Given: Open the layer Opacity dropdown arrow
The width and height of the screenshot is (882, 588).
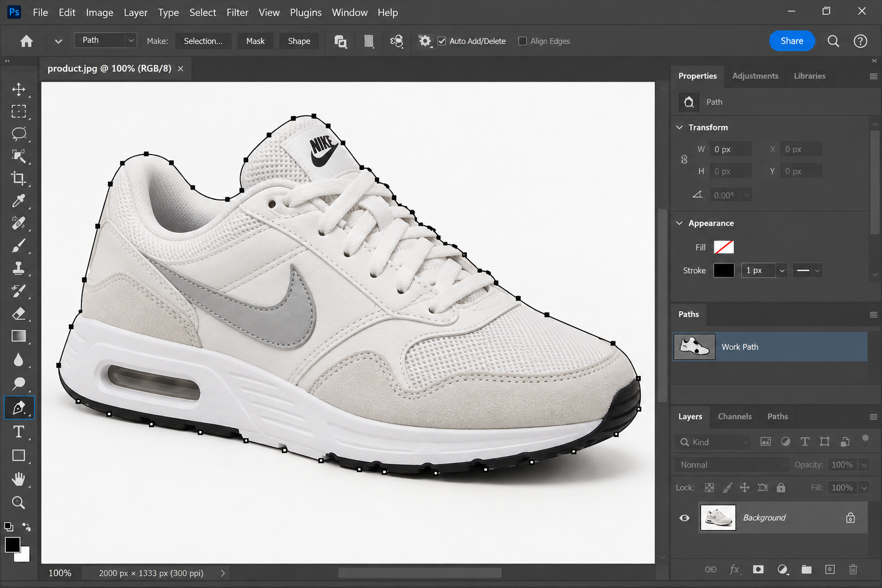Looking at the screenshot, I should tap(864, 465).
